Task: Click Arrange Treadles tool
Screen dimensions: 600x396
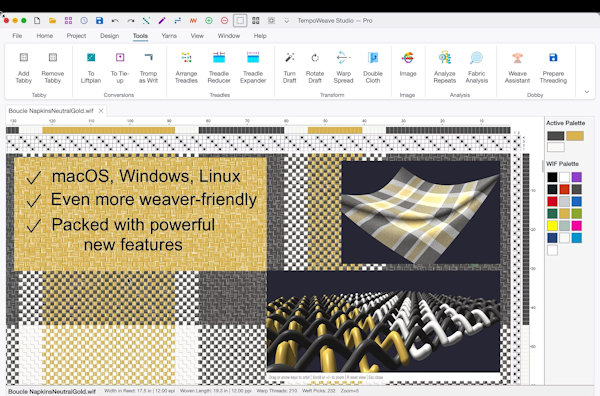Action: pyautogui.click(x=186, y=68)
